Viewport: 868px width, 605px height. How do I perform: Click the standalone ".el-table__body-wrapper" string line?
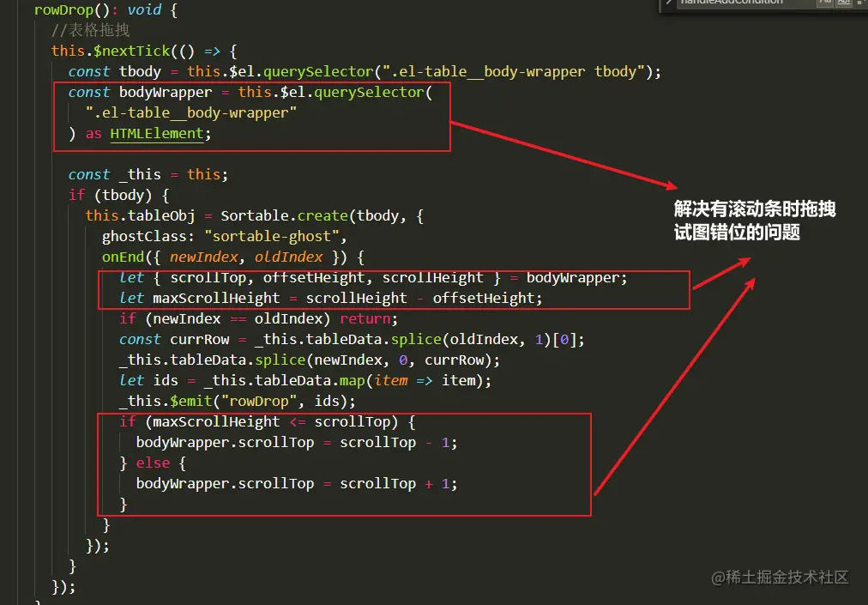[x=191, y=113]
